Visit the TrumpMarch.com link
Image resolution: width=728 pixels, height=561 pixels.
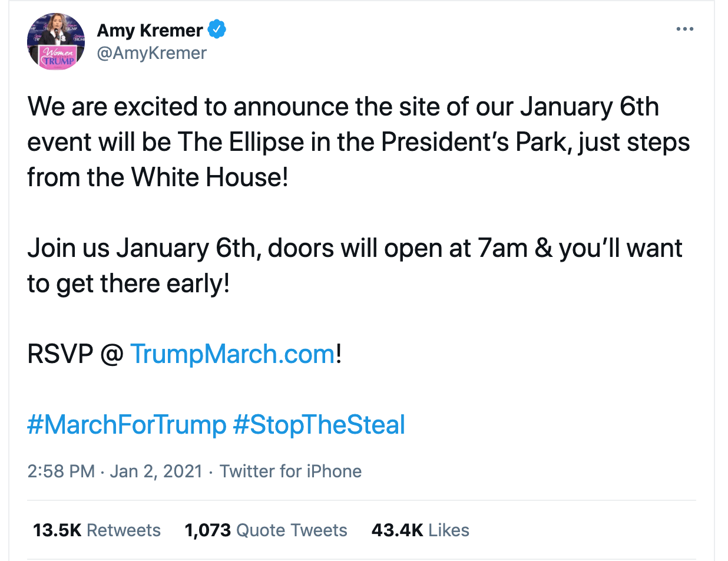tap(232, 354)
